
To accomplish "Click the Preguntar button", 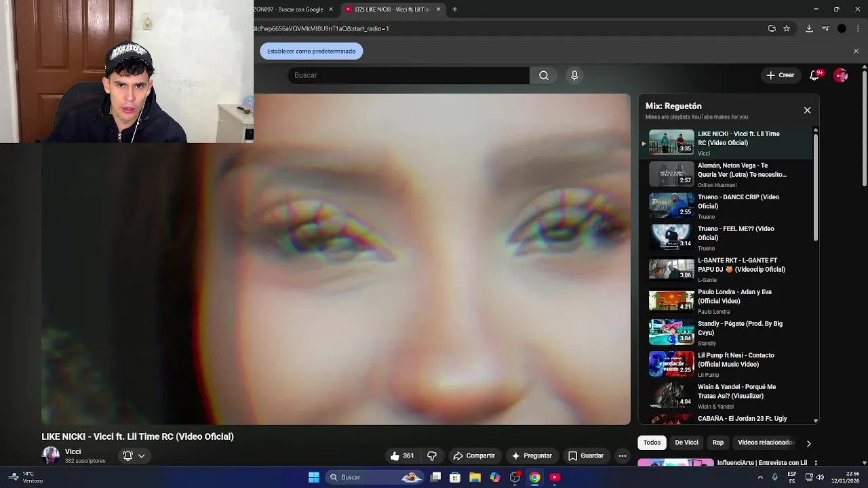I will click(x=532, y=455).
